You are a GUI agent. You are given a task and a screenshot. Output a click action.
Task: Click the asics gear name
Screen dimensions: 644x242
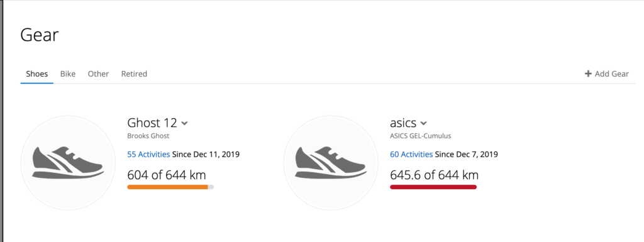tap(403, 123)
